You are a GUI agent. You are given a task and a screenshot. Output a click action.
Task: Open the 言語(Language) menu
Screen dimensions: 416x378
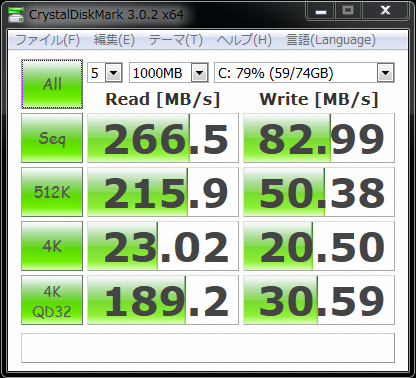[x=331, y=40]
